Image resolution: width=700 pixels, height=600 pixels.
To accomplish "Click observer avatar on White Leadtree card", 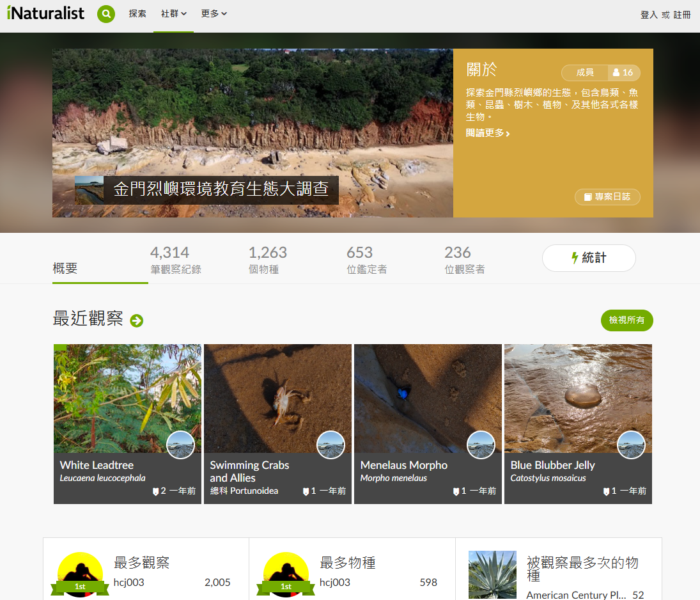I will tap(180, 445).
